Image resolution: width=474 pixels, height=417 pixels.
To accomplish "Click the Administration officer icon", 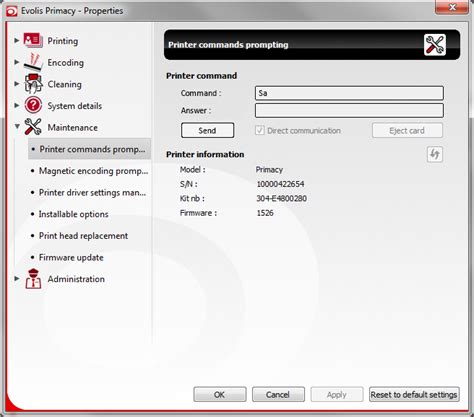I will pos(33,279).
